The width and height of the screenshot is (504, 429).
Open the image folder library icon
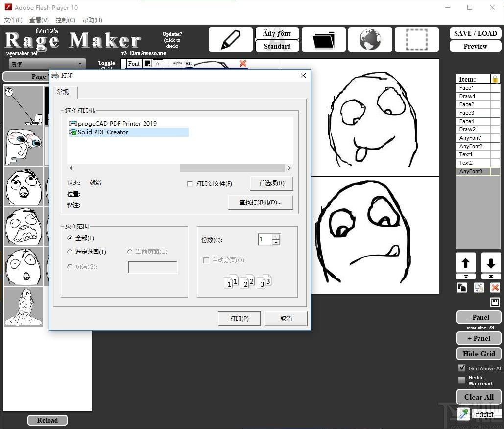(x=324, y=40)
